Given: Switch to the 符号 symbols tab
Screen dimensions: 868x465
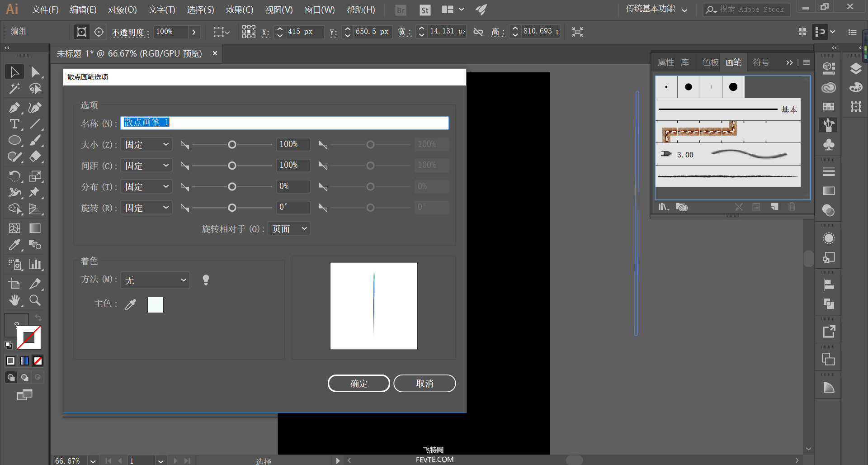Looking at the screenshot, I should [x=761, y=62].
